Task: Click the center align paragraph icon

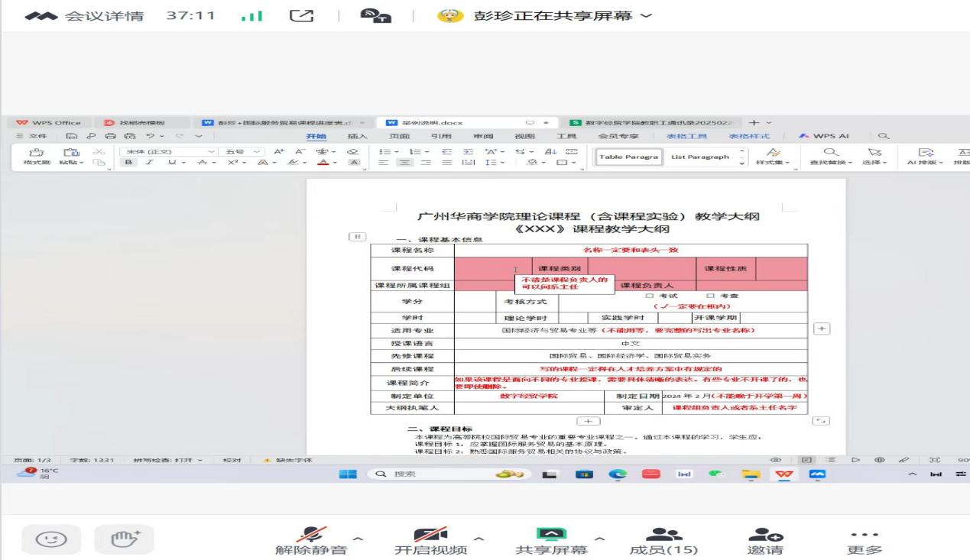Action: (403, 163)
